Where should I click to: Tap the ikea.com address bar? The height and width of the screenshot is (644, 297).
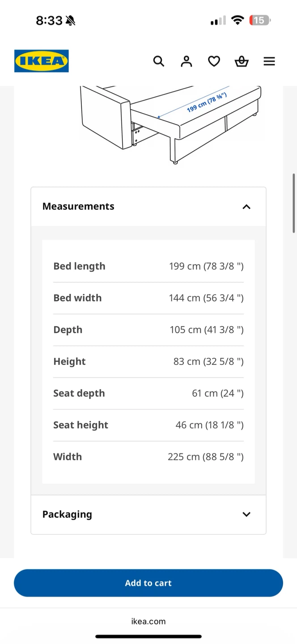(148, 621)
